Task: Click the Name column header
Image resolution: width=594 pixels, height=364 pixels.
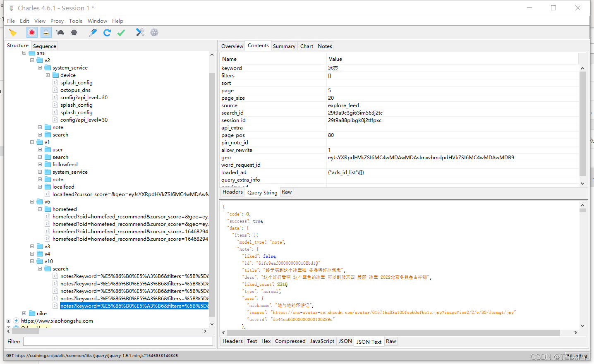Action: point(273,59)
